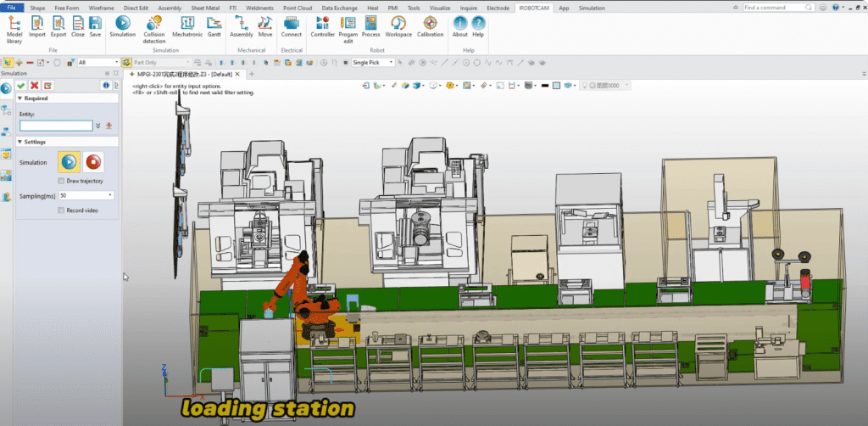Switch to the Sheet Metal ribbon tab
The image size is (868, 426).
(x=203, y=8)
